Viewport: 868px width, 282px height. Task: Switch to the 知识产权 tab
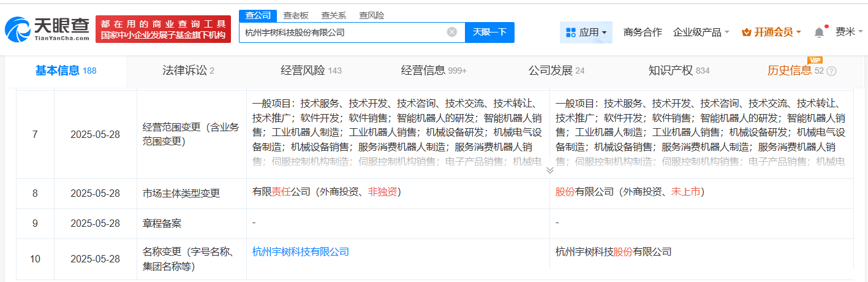tap(679, 70)
